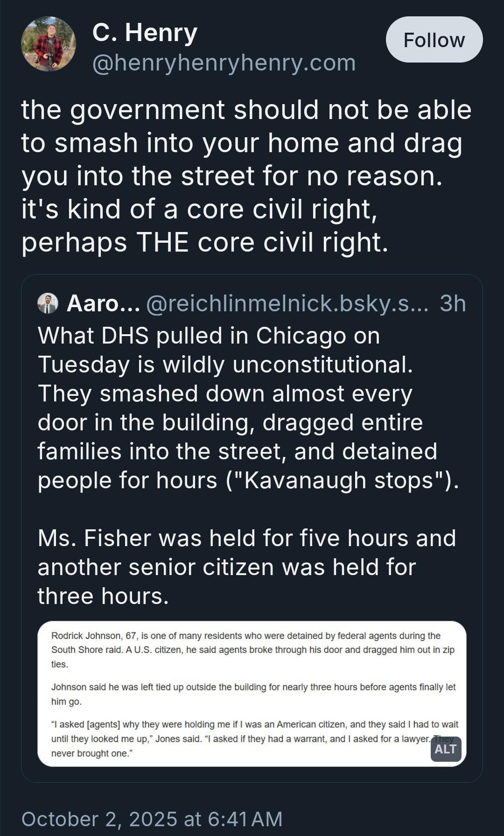Screen dimensions: 504x836
Task: Click Aaron's small avatar in quoted post
Action: point(48,303)
